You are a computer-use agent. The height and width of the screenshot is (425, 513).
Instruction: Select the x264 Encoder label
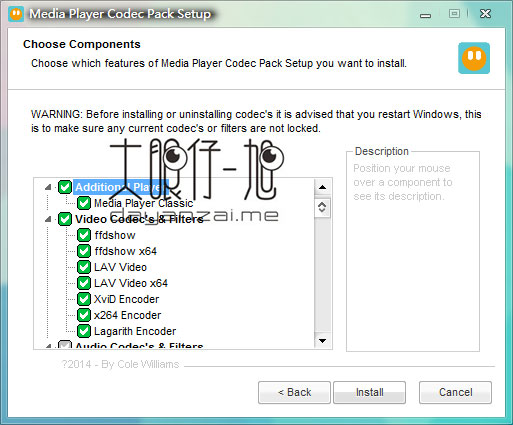pos(127,315)
